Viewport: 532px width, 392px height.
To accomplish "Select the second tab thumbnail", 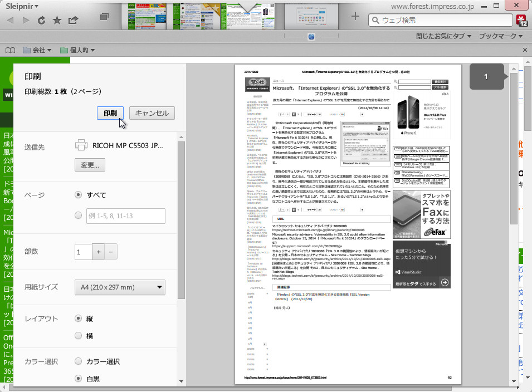I will 197,17.
